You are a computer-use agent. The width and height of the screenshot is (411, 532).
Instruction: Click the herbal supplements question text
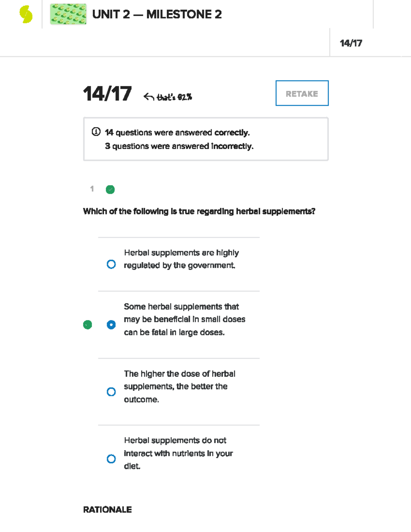tap(199, 211)
